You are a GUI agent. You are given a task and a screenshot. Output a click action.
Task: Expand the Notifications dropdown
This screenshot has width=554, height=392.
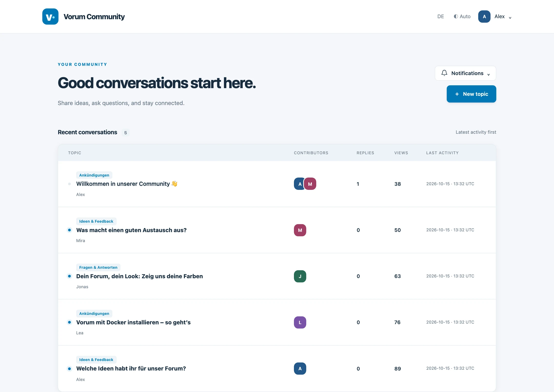coord(466,73)
